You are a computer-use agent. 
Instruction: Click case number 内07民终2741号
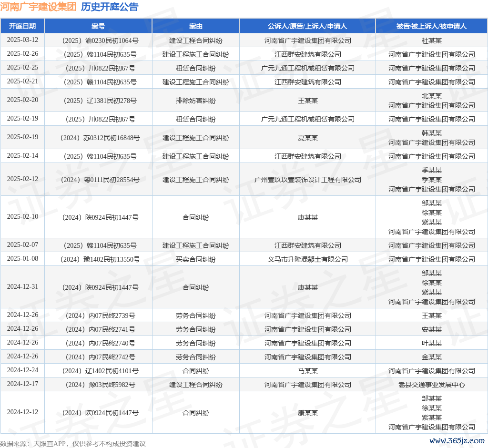(x=100, y=329)
